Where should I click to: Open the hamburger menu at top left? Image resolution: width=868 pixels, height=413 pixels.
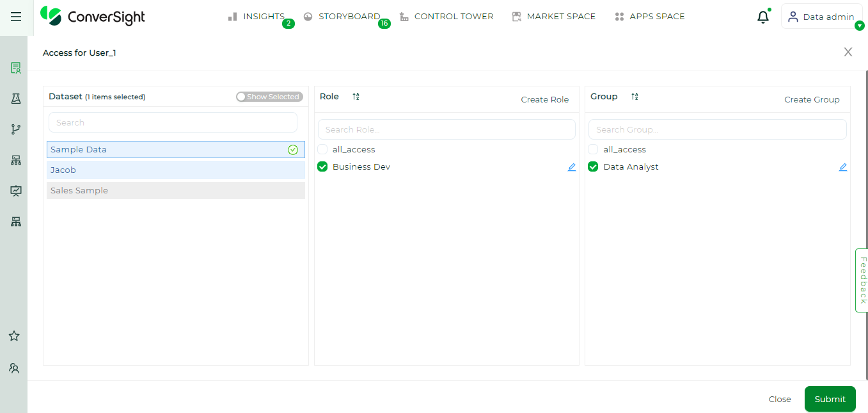[x=16, y=17]
